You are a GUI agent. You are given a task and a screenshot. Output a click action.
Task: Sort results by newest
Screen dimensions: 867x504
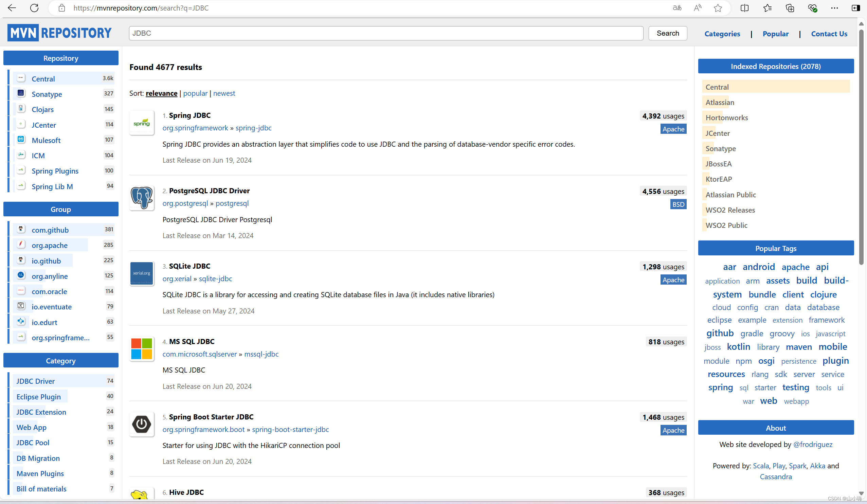[224, 93]
